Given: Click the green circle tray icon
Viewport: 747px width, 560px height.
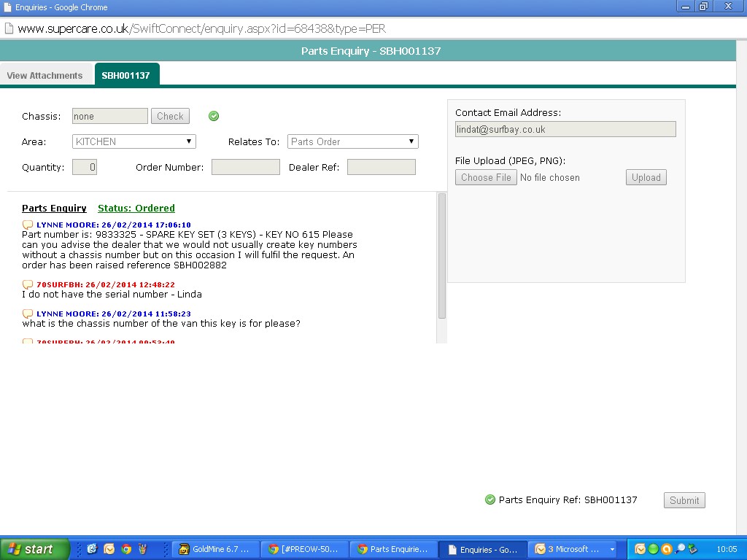Looking at the screenshot, I should click(653, 549).
